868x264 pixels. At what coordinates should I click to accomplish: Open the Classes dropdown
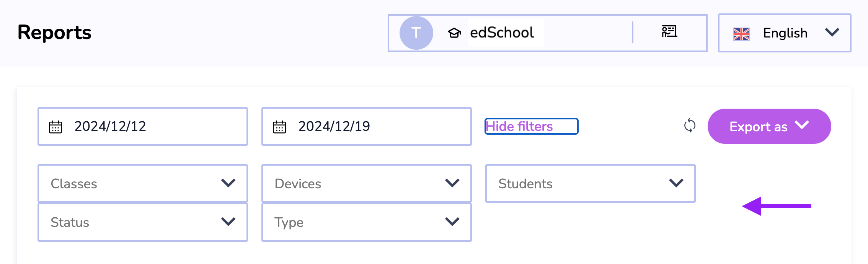pos(143,184)
